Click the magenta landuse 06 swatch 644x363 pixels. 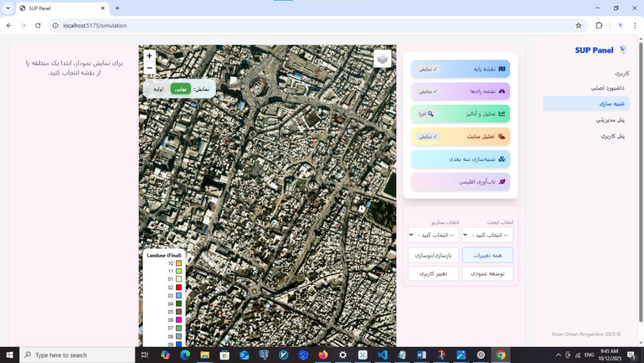179,320
